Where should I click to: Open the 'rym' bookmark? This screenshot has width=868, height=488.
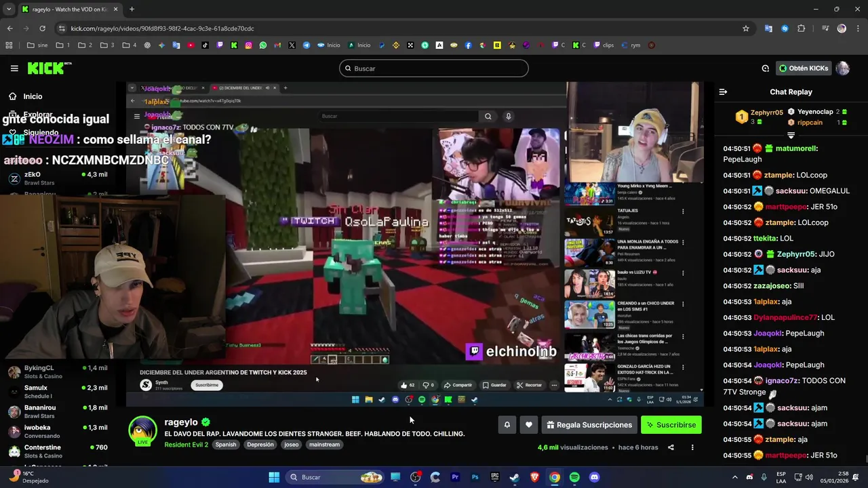click(631, 45)
